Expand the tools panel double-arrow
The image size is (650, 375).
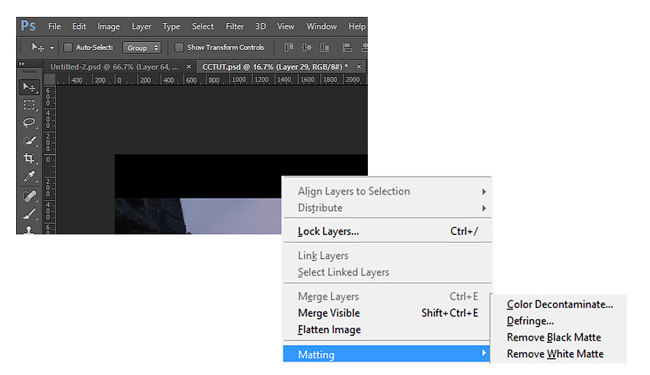pos(22,64)
